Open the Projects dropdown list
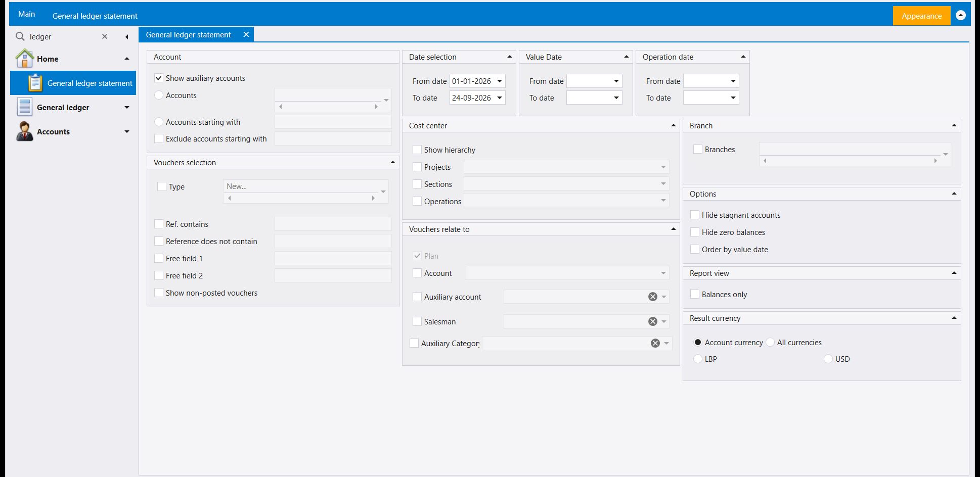The image size is (980, 477). coord(663,167)
